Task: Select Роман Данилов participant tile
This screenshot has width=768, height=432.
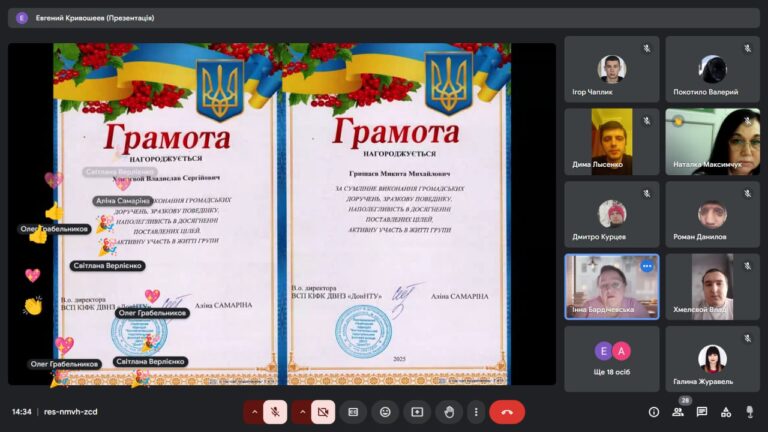Action: tap(713, 214)
